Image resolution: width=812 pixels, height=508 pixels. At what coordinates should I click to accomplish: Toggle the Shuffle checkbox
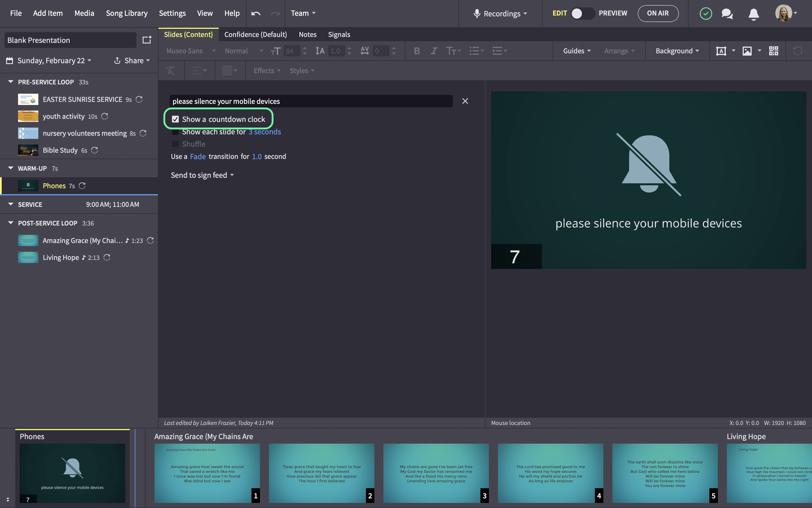[175, 144]
